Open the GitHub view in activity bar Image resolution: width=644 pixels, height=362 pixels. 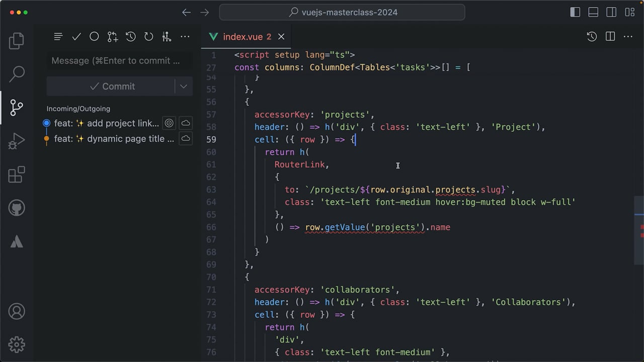click(17, 208)
